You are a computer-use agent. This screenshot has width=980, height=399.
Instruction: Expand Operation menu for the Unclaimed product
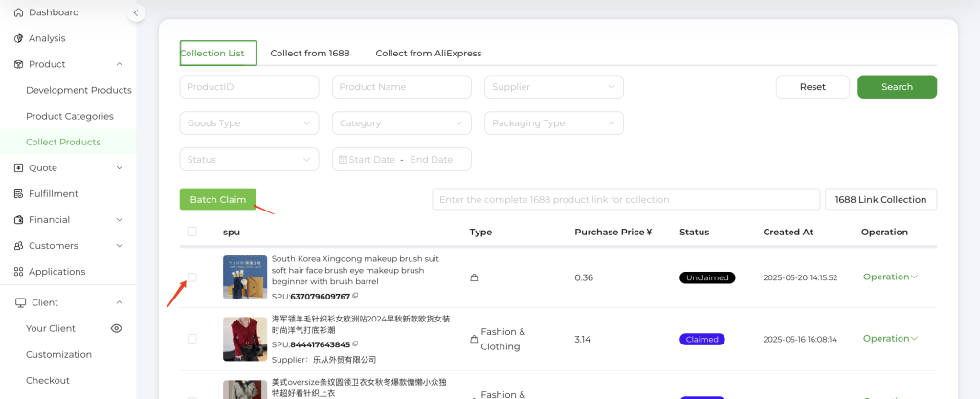pyautogui.click(x=890, y=277)
